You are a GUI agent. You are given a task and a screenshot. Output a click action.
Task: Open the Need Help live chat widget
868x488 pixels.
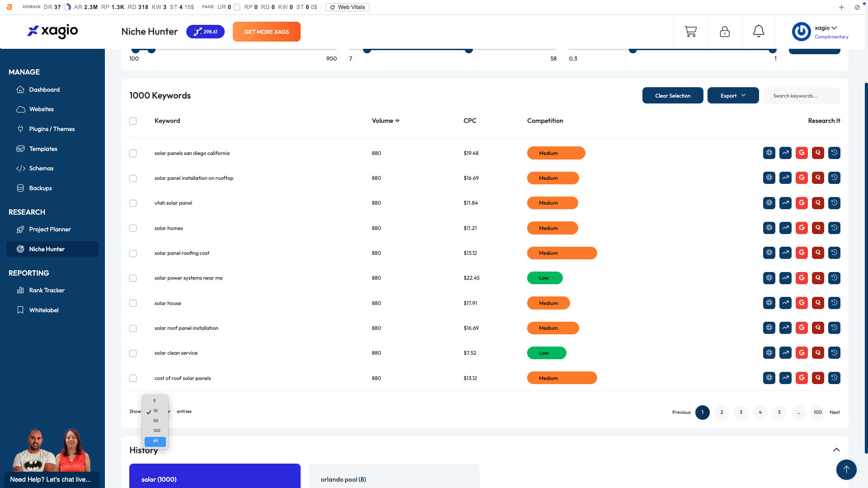(52, 479)
